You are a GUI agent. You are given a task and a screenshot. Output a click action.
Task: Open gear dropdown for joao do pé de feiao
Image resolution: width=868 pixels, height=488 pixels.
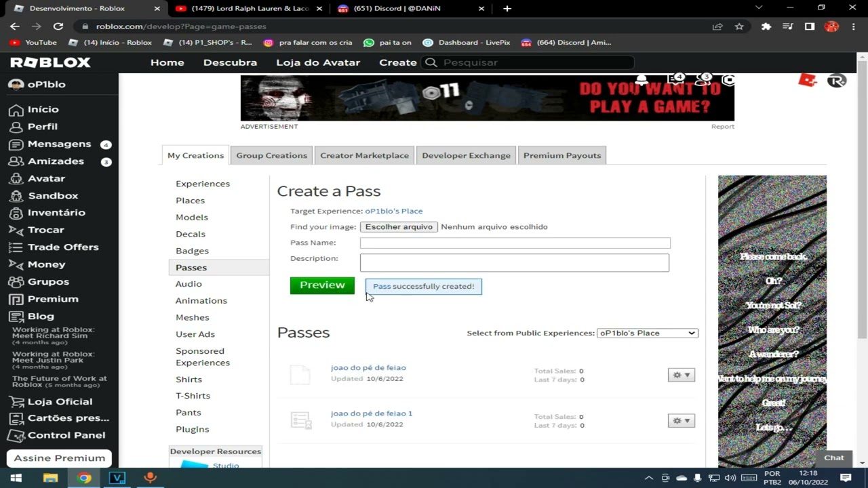tap(682, 375)
